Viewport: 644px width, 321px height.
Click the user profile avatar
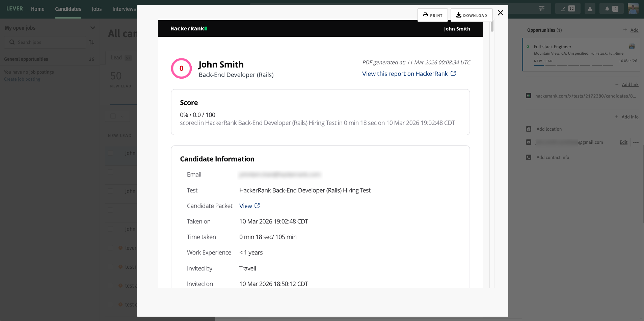633,9
